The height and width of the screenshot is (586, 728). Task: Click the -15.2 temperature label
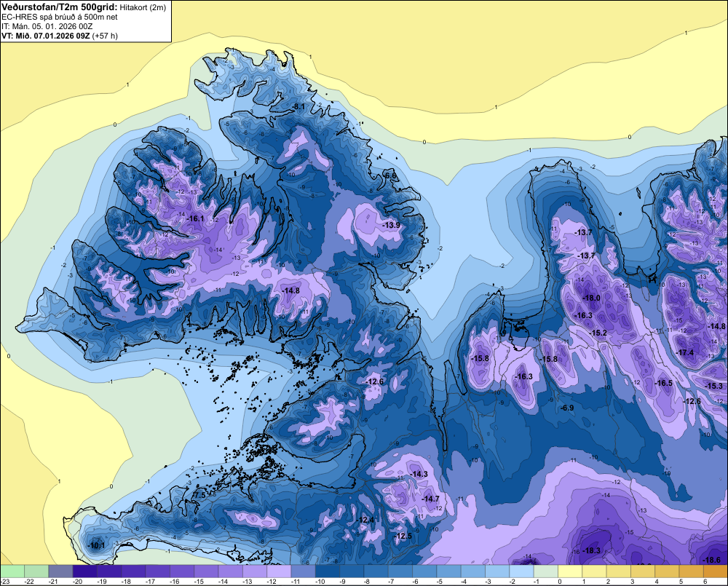[x=598, y=333]
